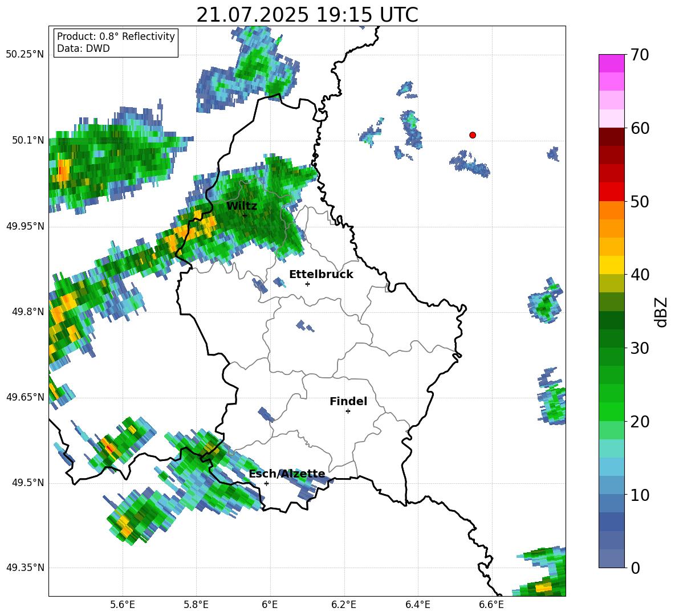Screen dimensions: 675x616
Task: Click the magenta top segment of colorbar
Action: (x=611, y=64)
